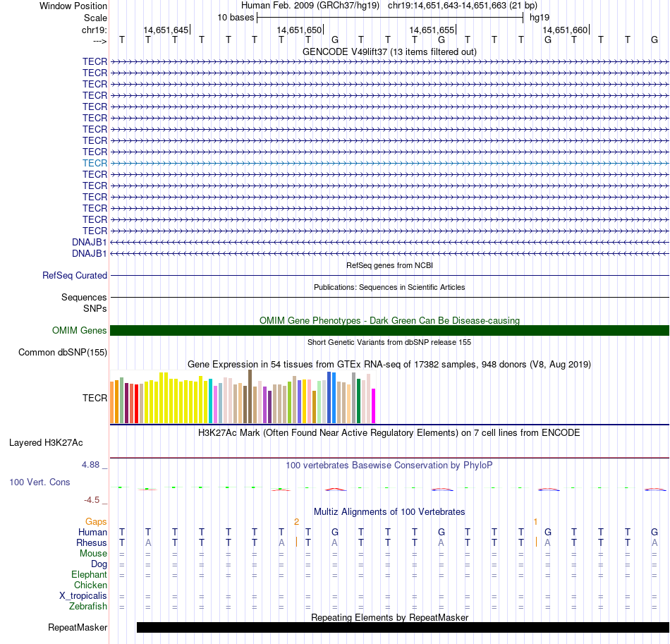Select the Dog species label
Image resolution: width=670 pixels, height=644 pixels.
click(99, 564)
